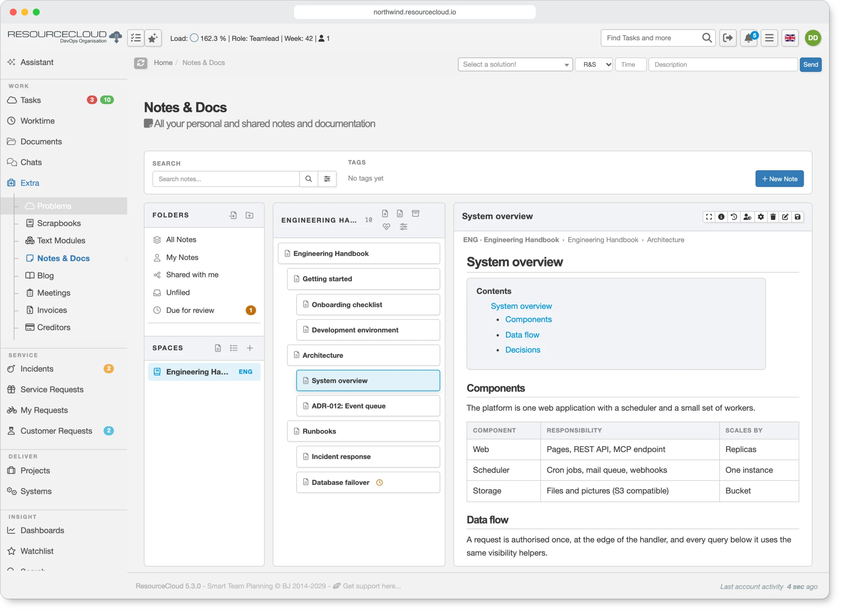Select Engineering Ha... ENG space
Viewport: 843px width, 616px height.
pos(204,372)
